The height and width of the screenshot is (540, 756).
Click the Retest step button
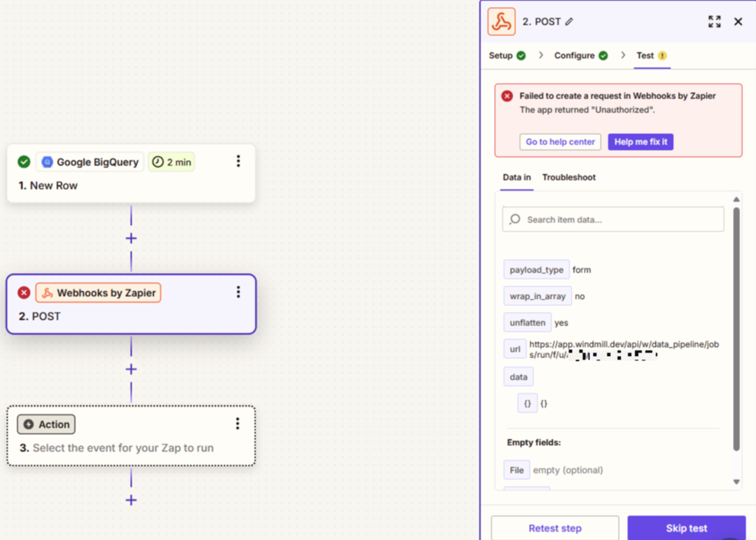[x=555, y=528]
